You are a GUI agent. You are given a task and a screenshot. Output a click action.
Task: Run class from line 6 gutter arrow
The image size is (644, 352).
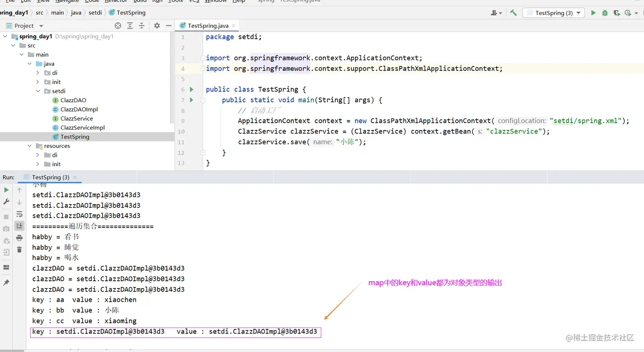pyautogui.click(x=191, y=89)
